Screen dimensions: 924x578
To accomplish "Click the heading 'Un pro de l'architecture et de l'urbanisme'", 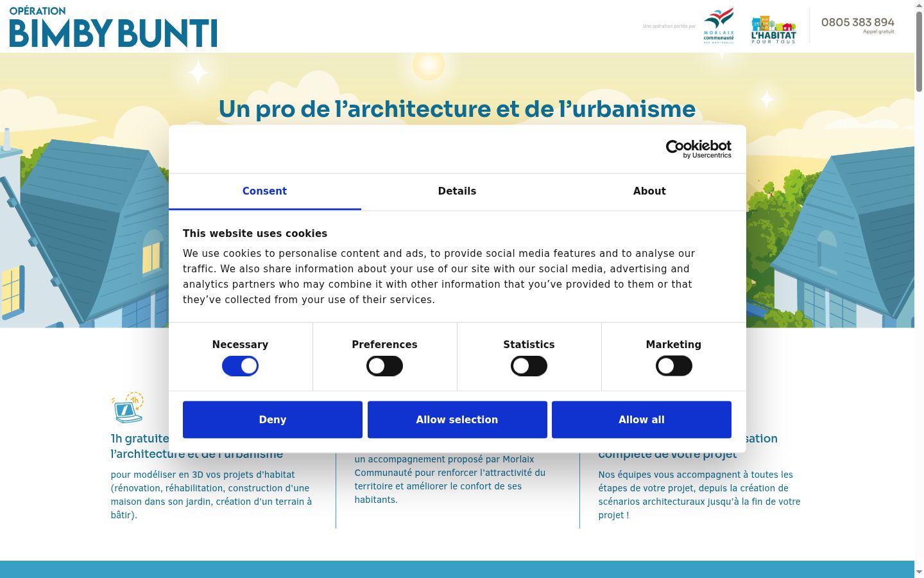I will point(457,109).
